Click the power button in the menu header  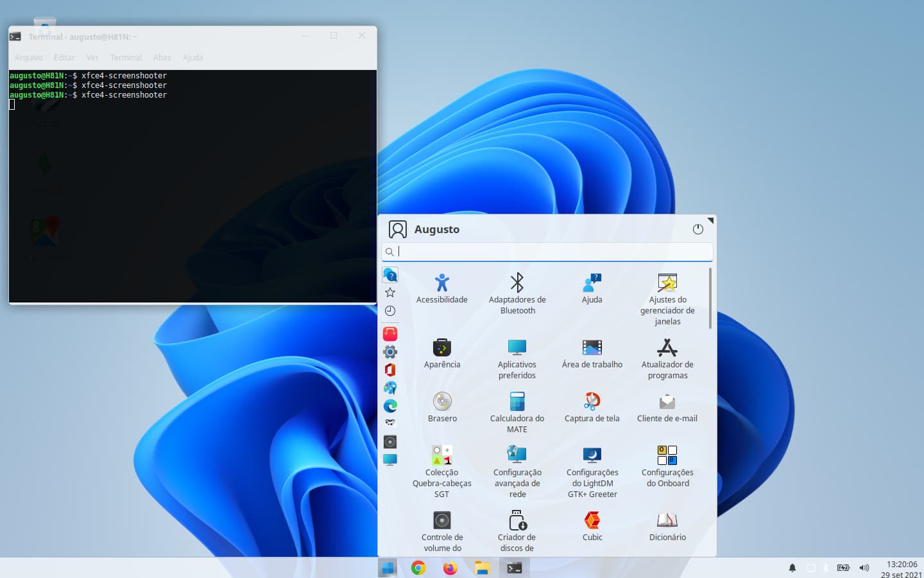click(698, 229)
